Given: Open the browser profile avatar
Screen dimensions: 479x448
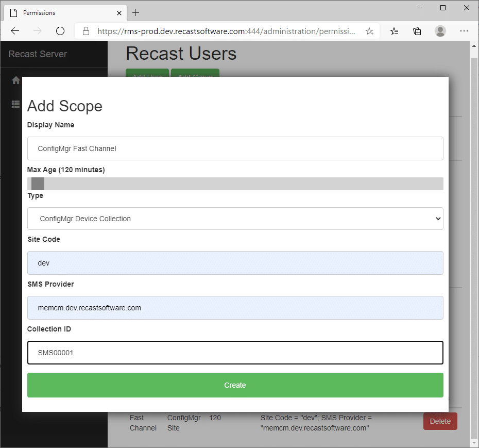Looking at the screenshot, I should click(x=440, y=31).
